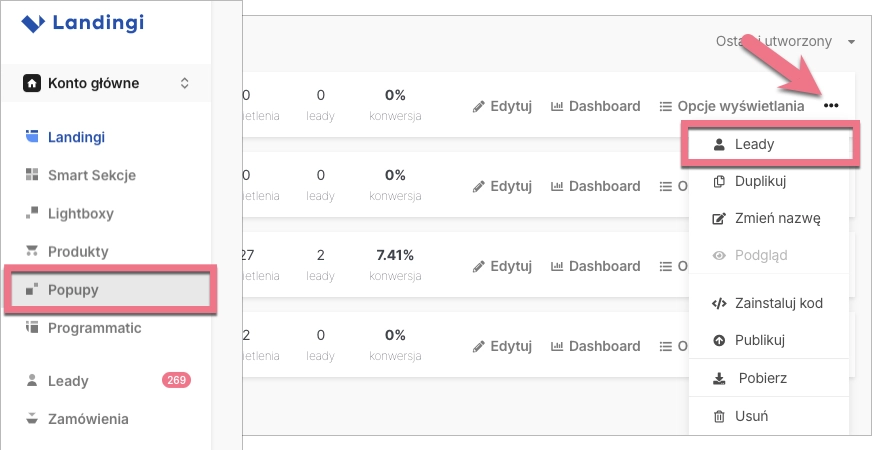This screenshot has height=450, width=872.
Task: Open Dashboard for the 7.41% conversion row
Action: point(595,266)
